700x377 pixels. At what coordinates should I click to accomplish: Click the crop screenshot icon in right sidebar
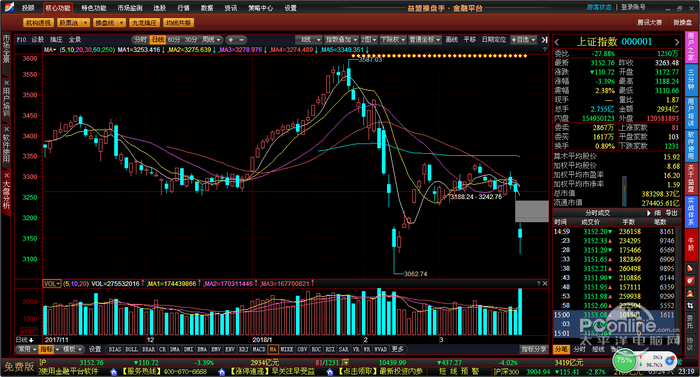coord(690,306)
